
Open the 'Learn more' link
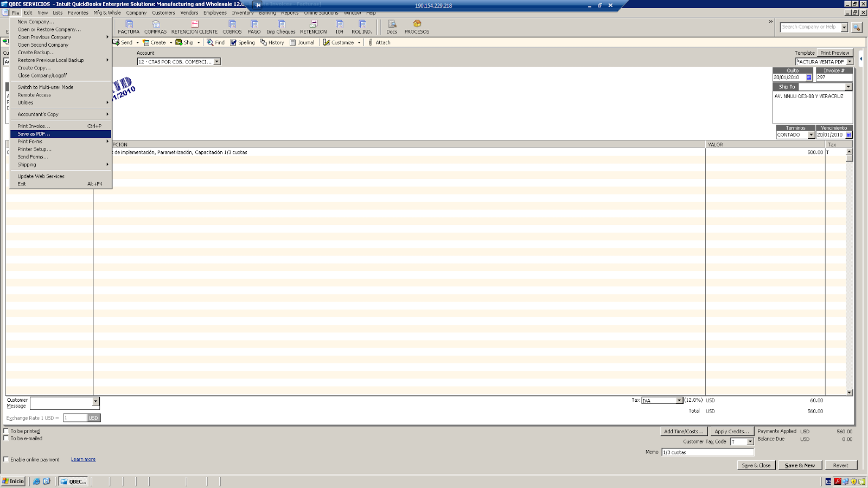click(x=83, y=459)
